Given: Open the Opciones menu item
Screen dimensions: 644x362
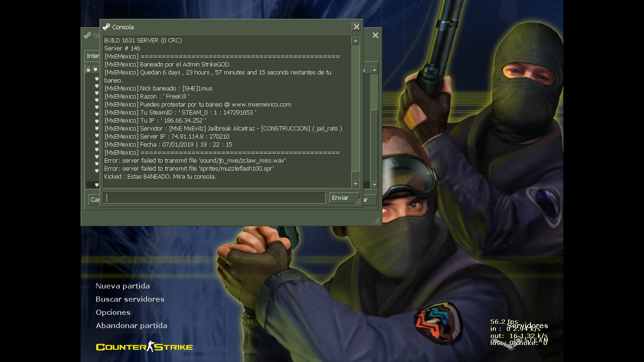Looking at the screenshot, I should (113, 313).
